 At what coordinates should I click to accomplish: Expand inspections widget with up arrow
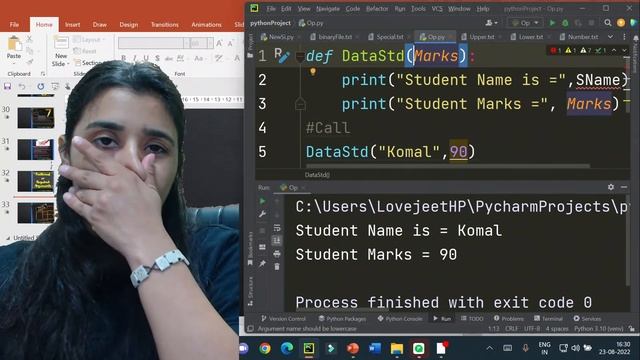(x=613, y=50)
